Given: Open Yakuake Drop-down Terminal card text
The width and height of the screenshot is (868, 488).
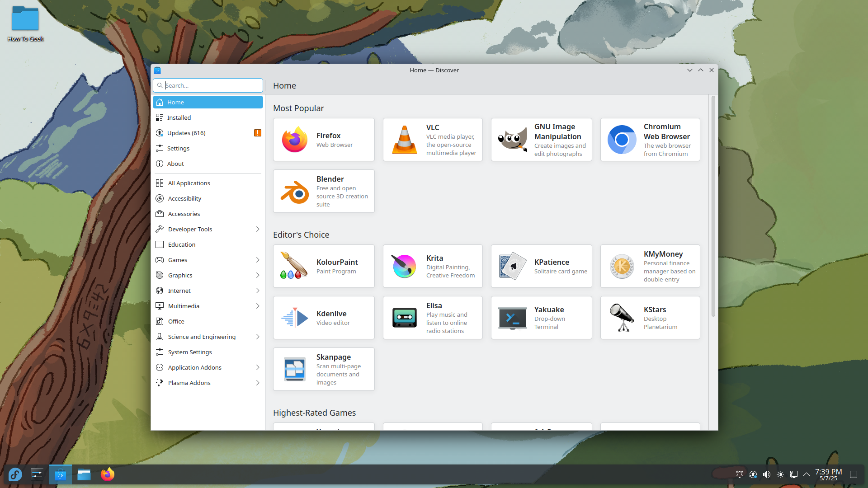Looking at the screenshot, I should click(550, 323).
